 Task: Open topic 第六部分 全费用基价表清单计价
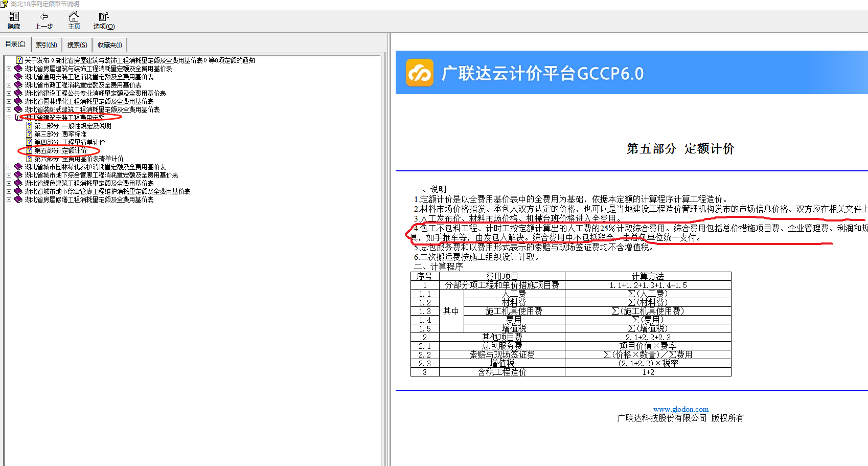coord(79,159)
